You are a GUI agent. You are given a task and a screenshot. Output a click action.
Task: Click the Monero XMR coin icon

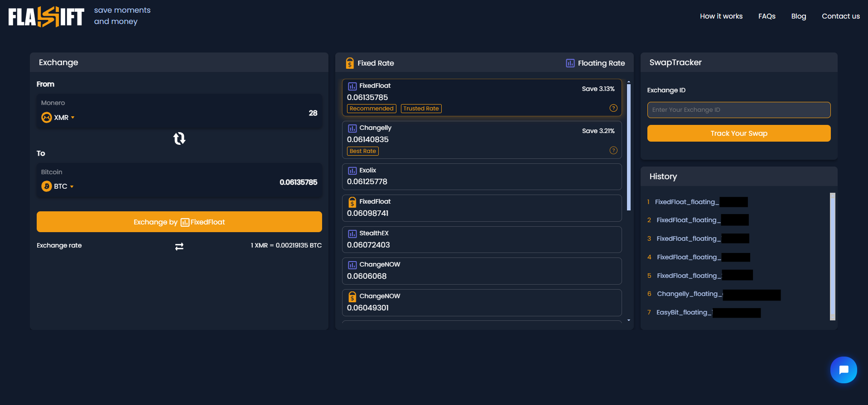coord(46,118)
